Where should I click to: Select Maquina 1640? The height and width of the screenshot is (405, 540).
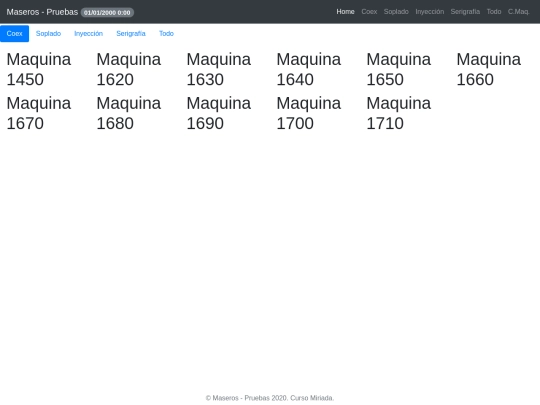(309, 69)
